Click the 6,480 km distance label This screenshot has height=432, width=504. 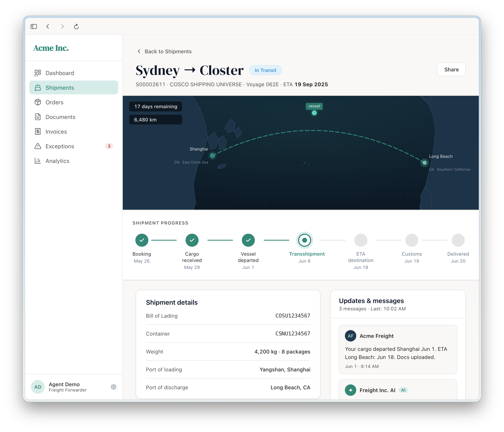point(156,120)
